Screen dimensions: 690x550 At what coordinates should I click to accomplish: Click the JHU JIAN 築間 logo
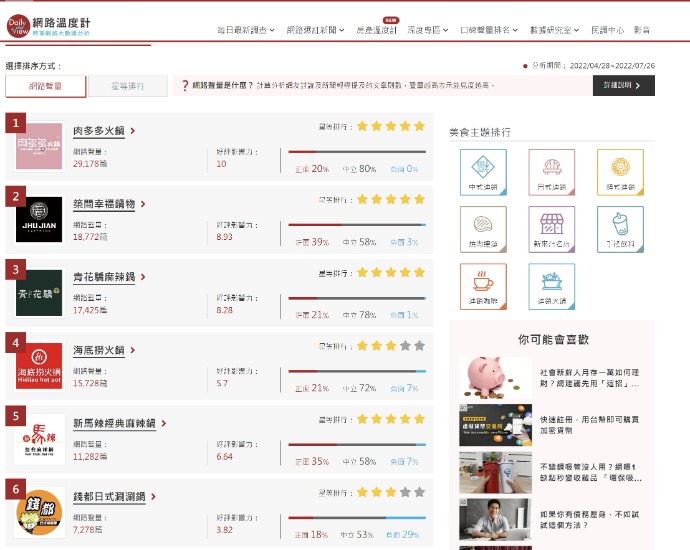click(39, 219)
